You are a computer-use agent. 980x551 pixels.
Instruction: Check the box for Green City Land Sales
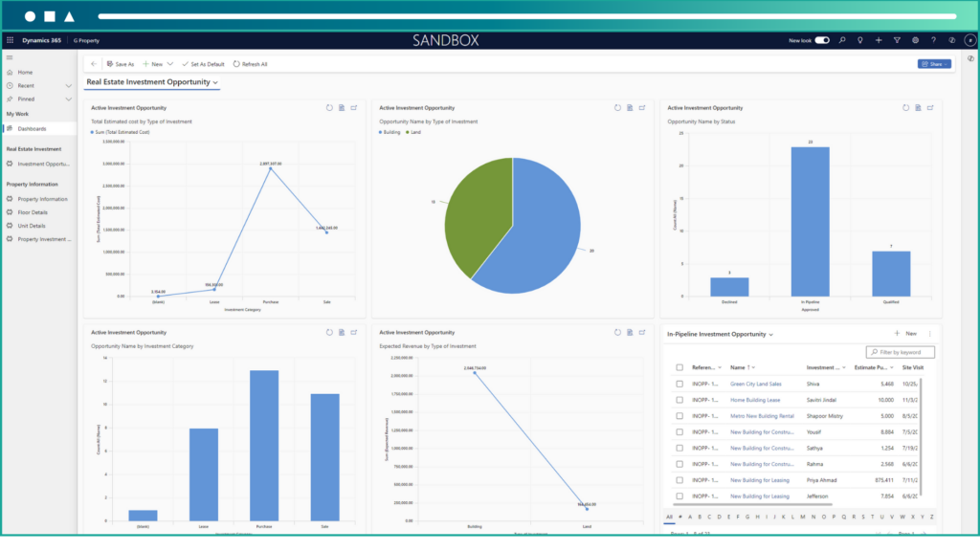679,383
